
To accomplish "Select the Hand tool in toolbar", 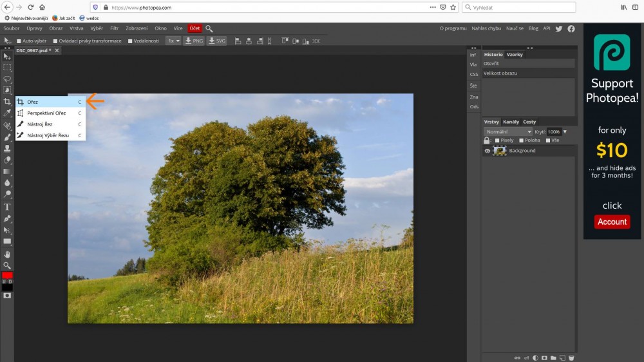I will pos(7,254).
